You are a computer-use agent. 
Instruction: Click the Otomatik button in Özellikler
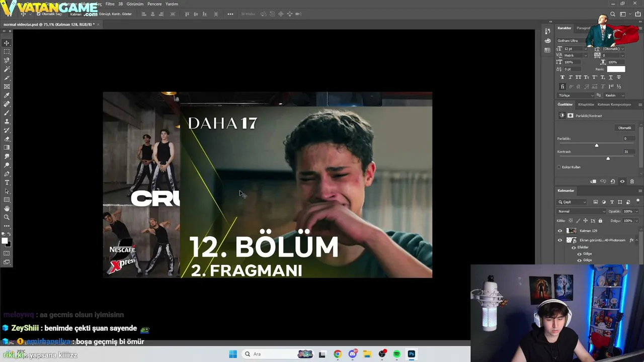tap(624, 128)
